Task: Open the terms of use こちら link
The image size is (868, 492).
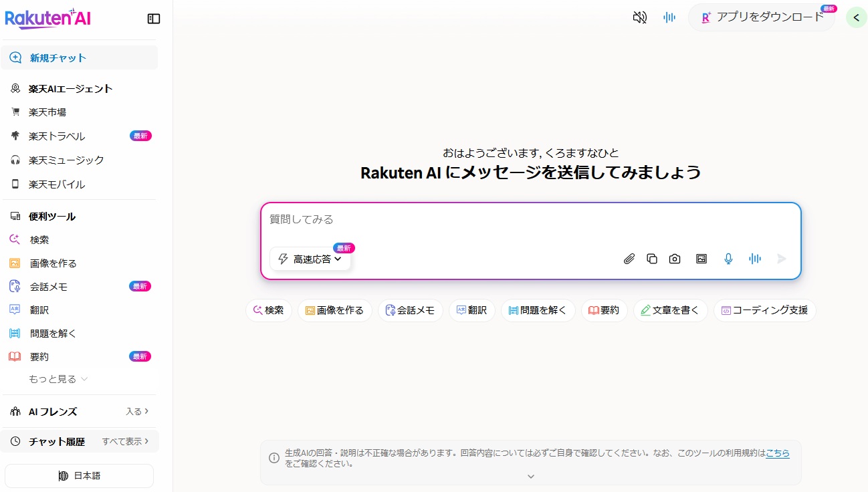Action: [777, 453]
